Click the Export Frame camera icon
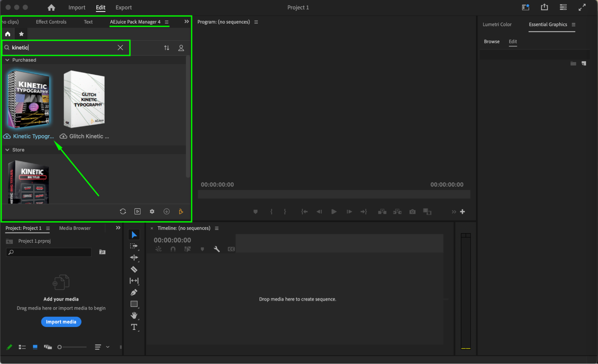598x364 pixels. click(412, 212)
